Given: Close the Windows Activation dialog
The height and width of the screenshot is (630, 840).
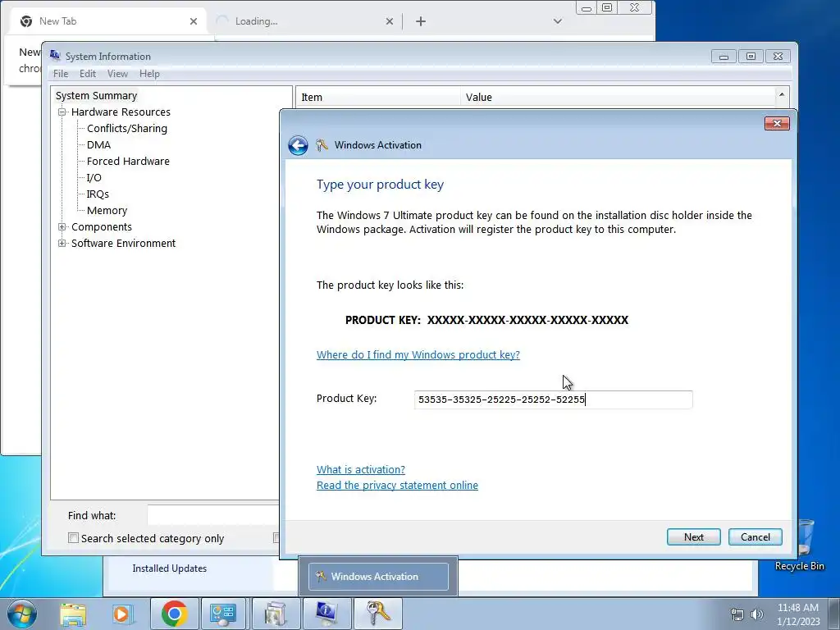Looking at the screenshot, I should (x=777, y=124).
